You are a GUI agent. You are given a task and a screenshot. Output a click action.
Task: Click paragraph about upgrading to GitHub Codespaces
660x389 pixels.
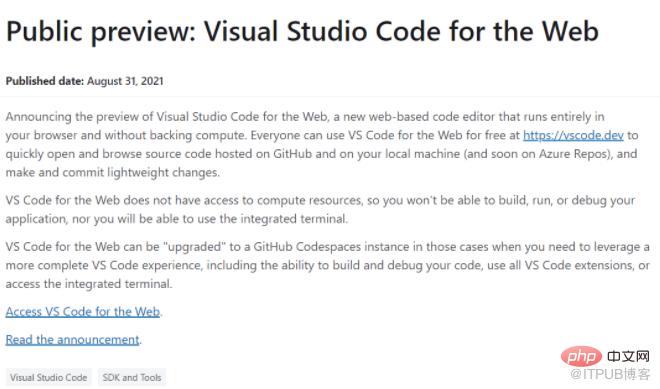click(x=327, y=265)
